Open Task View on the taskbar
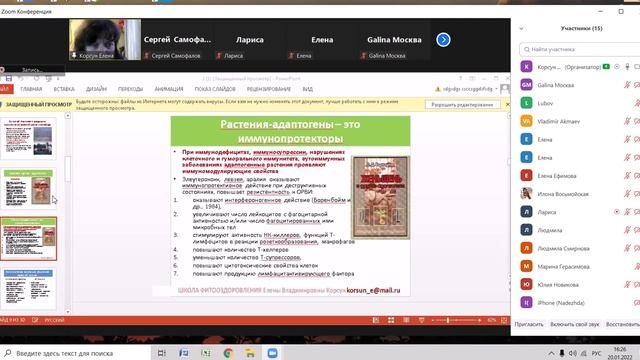This screenshot has height=360, width=640. (162, 353)
